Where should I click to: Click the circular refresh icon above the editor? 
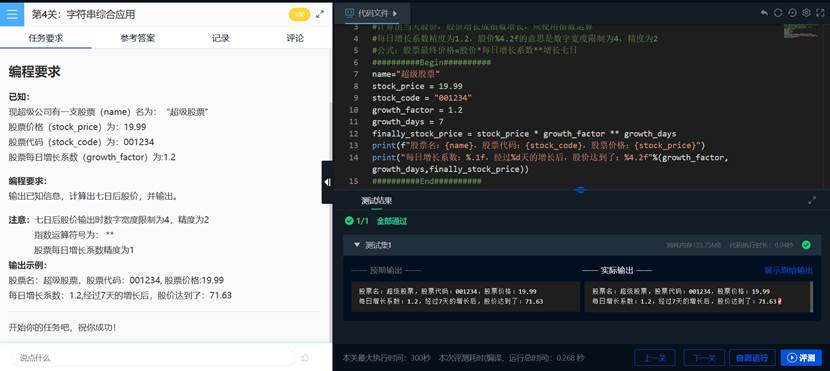(x=778, y=13)
